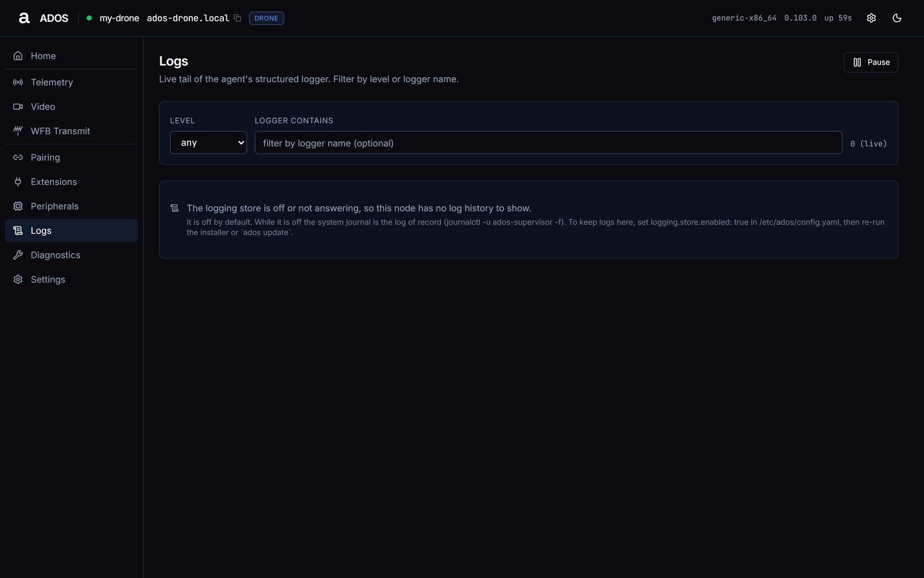The image size is (924, 578).
Task: Open the Peripherals page label
Action: 55,206
